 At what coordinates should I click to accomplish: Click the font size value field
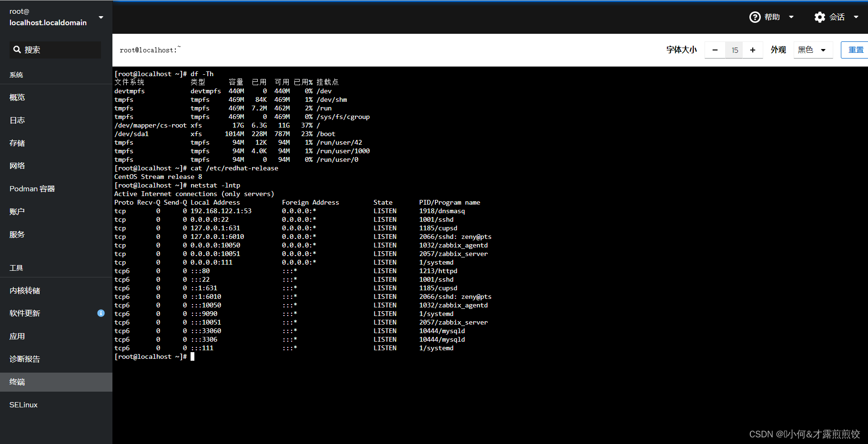tap(734, 49)
